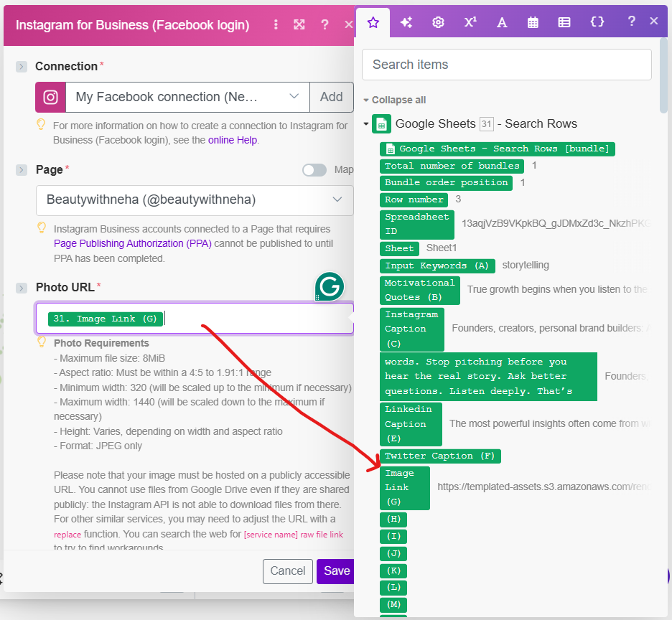Open Page Publishing Authorization (PPA) link
Viewport: 672px width, 620px height.
pos(132,243)
